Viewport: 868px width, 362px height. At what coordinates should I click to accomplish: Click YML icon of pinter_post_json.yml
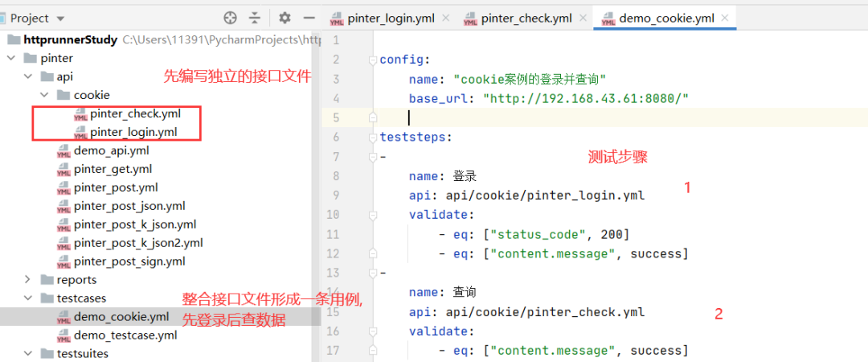coord(63,206)
